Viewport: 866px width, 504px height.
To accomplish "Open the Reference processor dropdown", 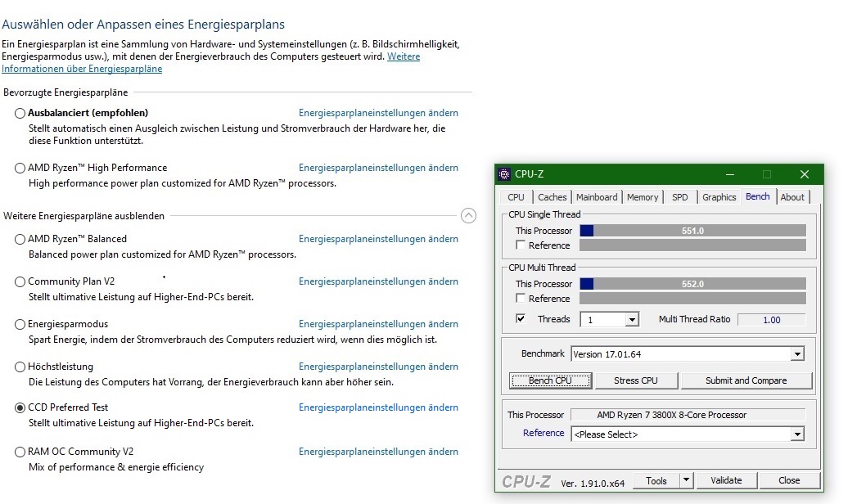I will point(797,434).
